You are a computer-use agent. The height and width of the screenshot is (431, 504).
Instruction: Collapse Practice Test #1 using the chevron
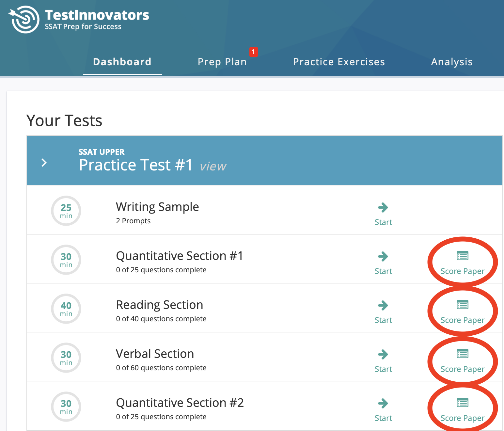tap(44, 163)
